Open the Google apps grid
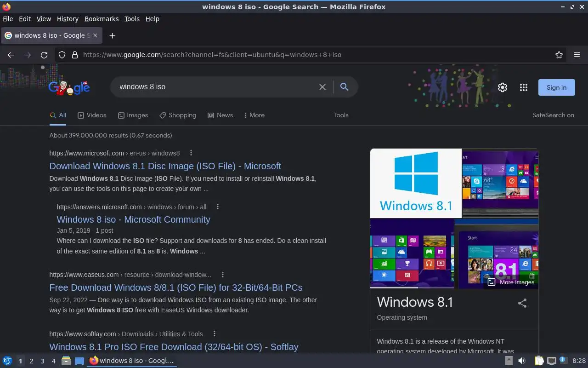Viewport: 588px width, 368px height. [x=524, y=87]
